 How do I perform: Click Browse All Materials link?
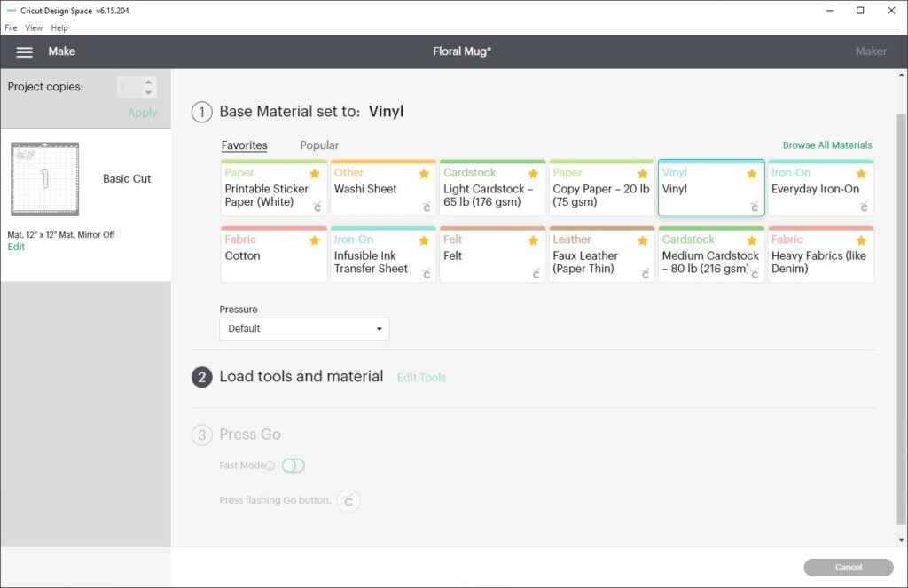[x=827, y=145]
